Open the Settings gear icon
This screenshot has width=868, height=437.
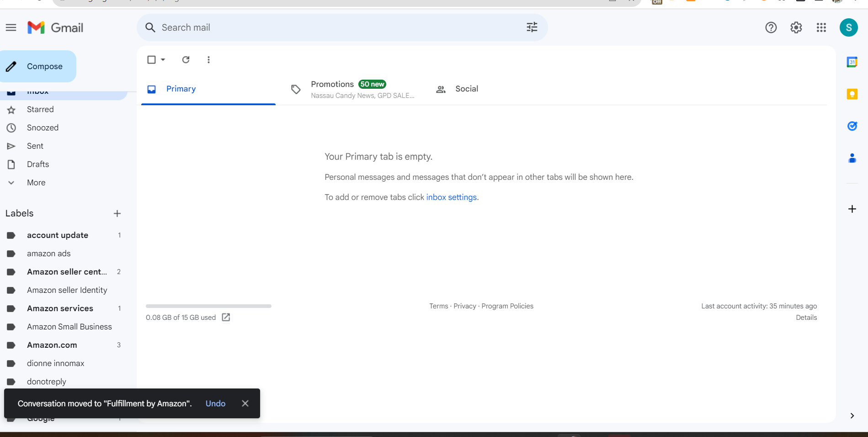coord(796,27)
